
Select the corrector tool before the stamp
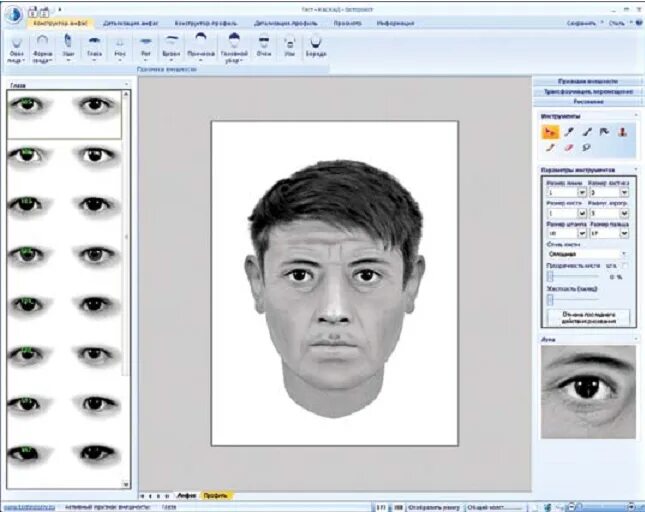[605, 132]
